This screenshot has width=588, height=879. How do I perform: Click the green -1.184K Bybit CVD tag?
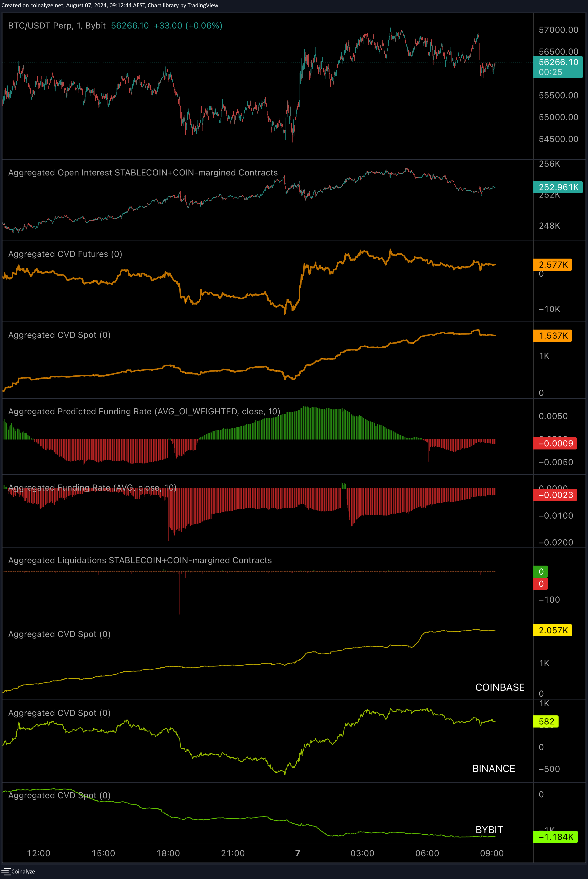pyautogui.click(x=555, y=837)
